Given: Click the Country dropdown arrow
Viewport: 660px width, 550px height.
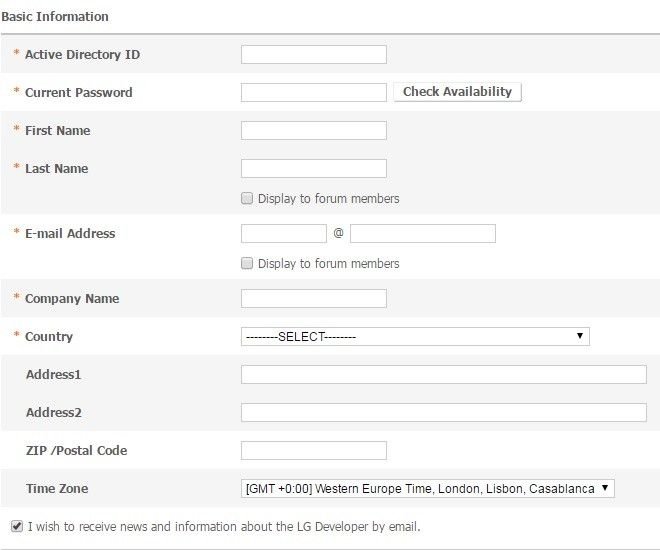Looking at the screenshot, I should (580, 336).
